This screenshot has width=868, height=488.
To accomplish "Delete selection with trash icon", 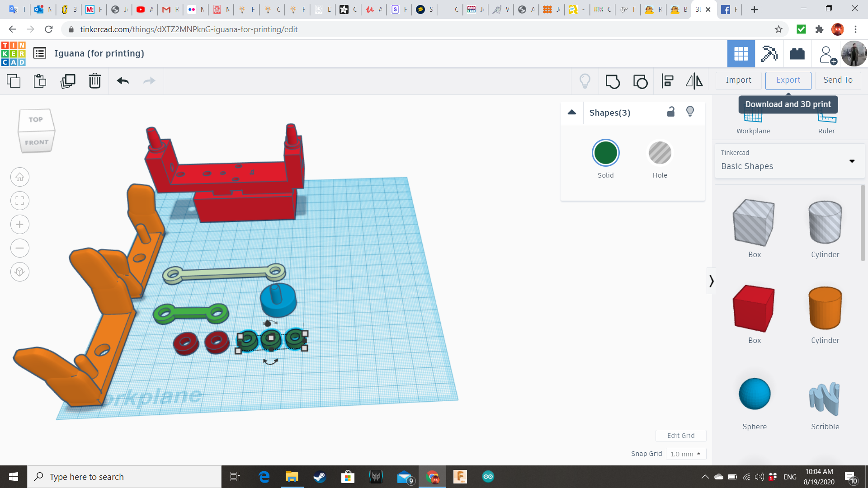I will (x=94, y=81).
